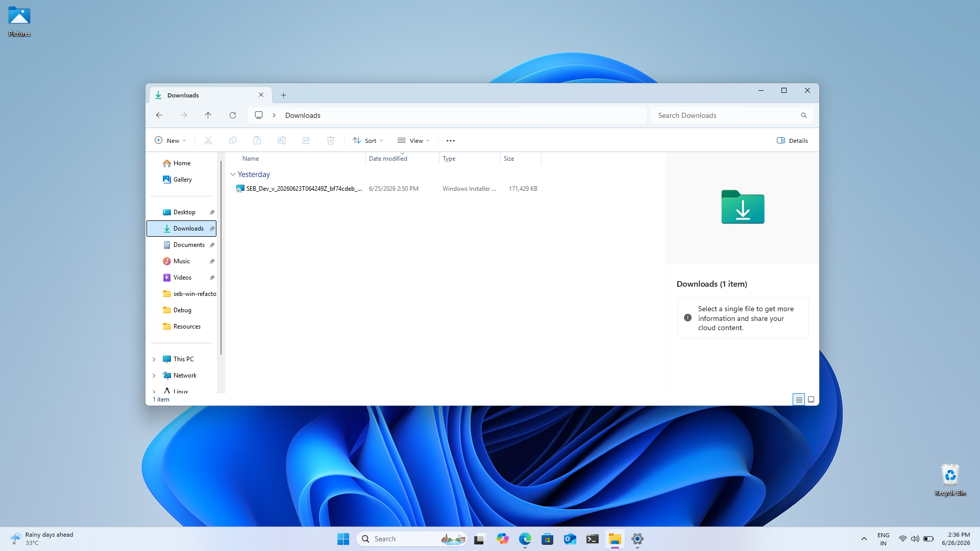Click the Paste clipboard icon in toolbar
This screenshot has height=551, width=980.
257,140
